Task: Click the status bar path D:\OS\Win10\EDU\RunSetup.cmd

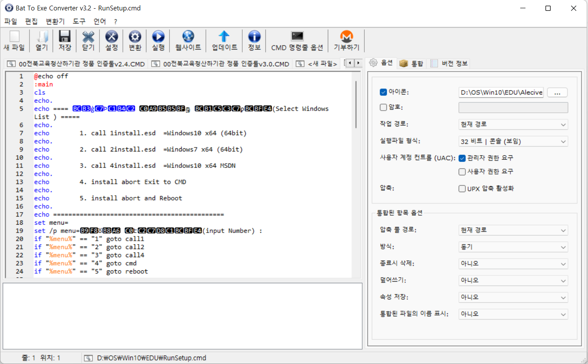Action: [152, 358]
